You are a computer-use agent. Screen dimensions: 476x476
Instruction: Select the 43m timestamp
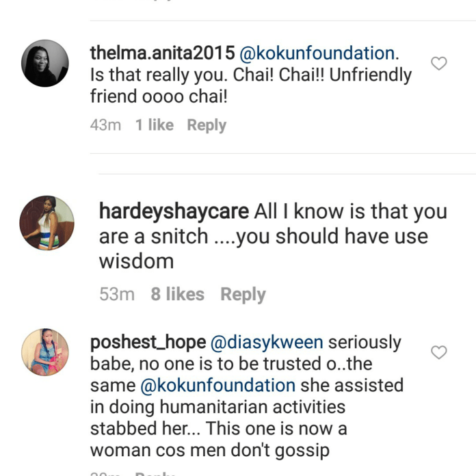pos(105,126)
